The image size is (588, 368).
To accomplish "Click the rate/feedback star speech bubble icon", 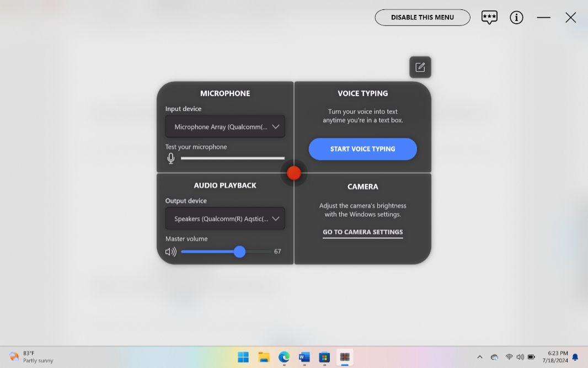I will click(x=489, y=17).
